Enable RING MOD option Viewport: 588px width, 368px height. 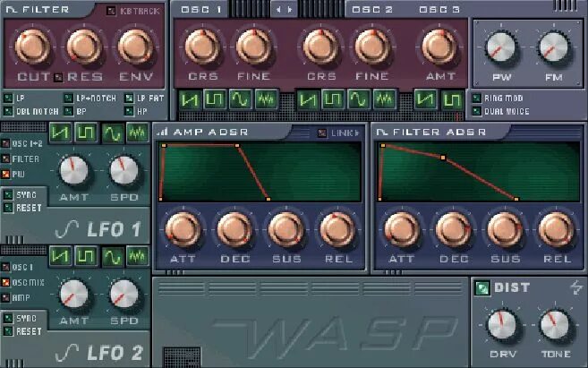476,98
